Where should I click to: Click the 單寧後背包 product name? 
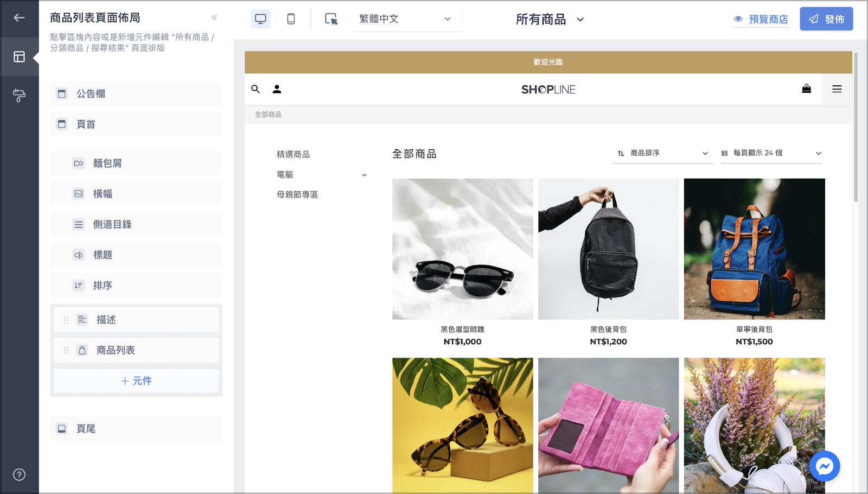[x=755, y=329]
